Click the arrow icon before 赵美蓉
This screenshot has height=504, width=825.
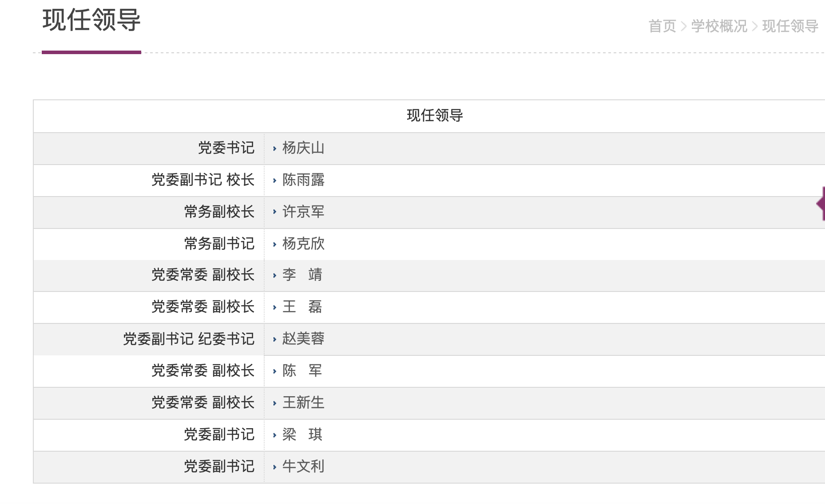click(x=275, y=339)
